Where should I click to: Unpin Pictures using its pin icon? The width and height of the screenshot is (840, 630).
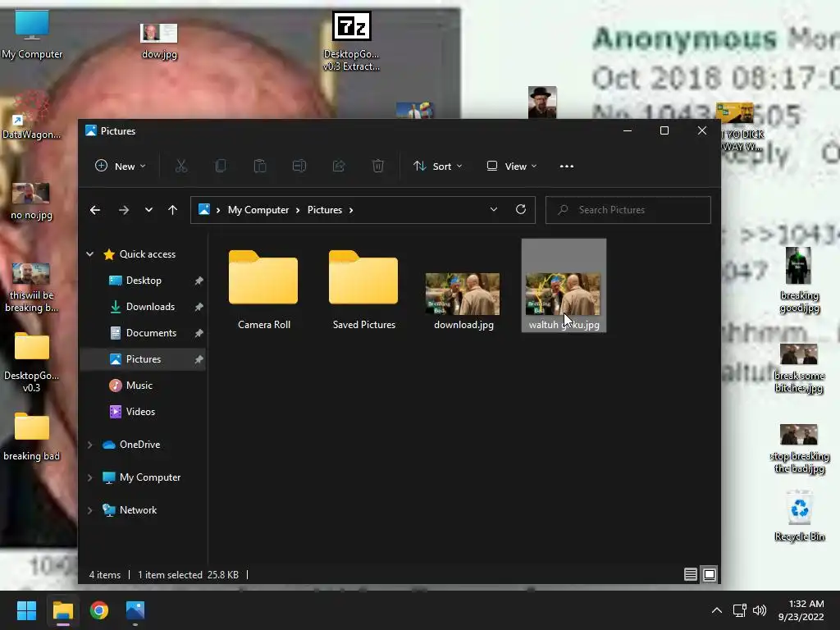pos(199,359)
